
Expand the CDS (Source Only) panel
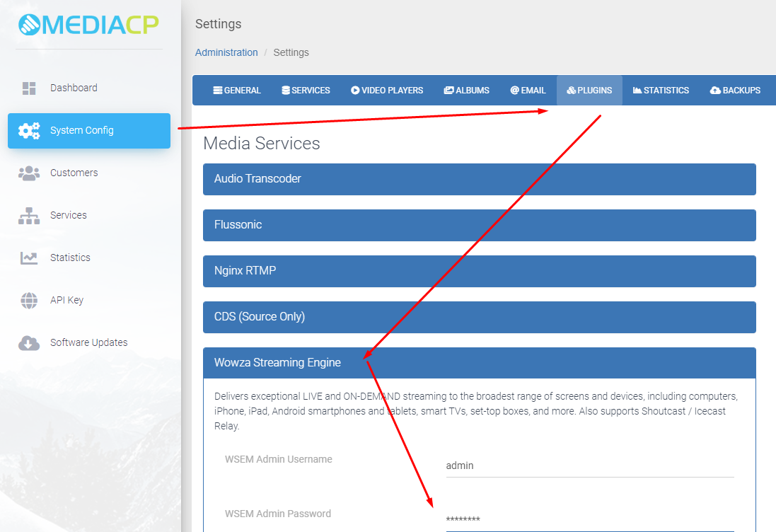tap(479, 317)
